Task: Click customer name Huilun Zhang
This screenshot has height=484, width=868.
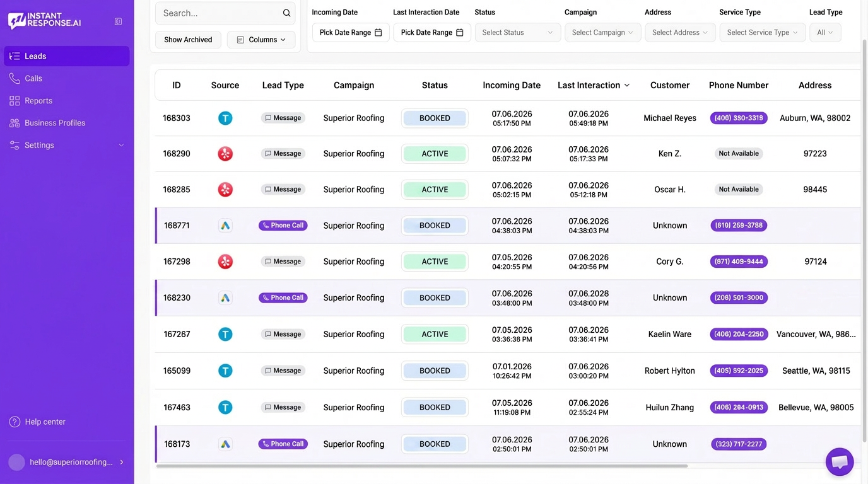Action: [670, 407]
